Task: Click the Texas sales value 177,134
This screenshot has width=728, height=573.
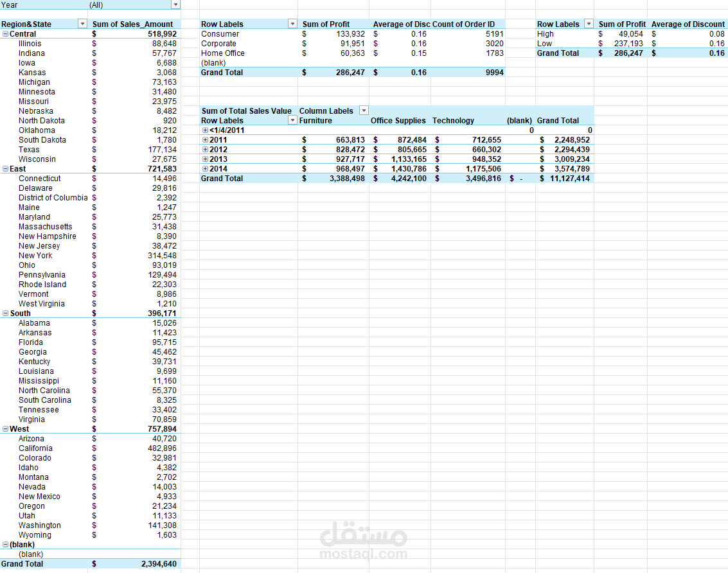Action: tap(162, 150)
